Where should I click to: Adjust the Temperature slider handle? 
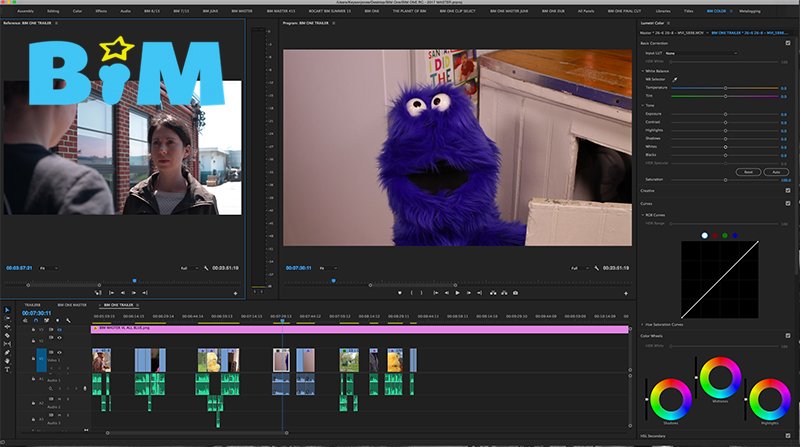725,88
